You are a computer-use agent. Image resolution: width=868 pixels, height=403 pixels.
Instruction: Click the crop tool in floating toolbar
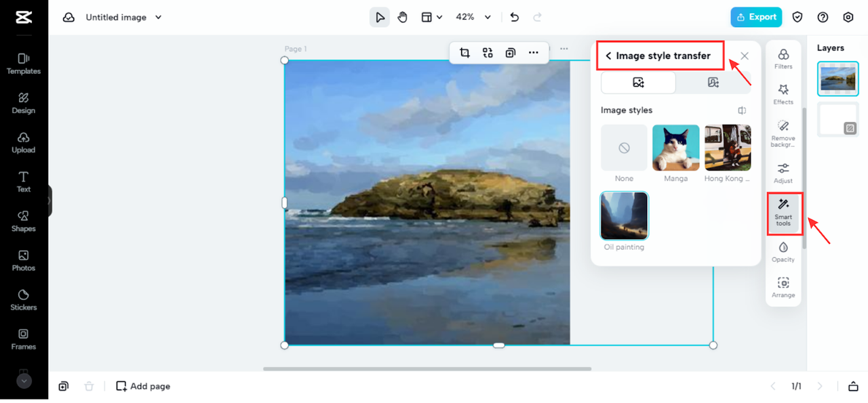tap(465, 53)
